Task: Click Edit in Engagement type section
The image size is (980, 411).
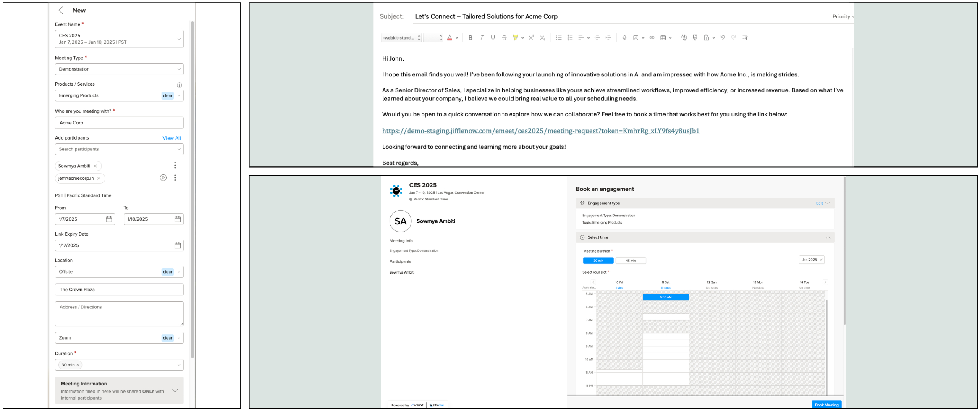Action: (x=819, y=203)
